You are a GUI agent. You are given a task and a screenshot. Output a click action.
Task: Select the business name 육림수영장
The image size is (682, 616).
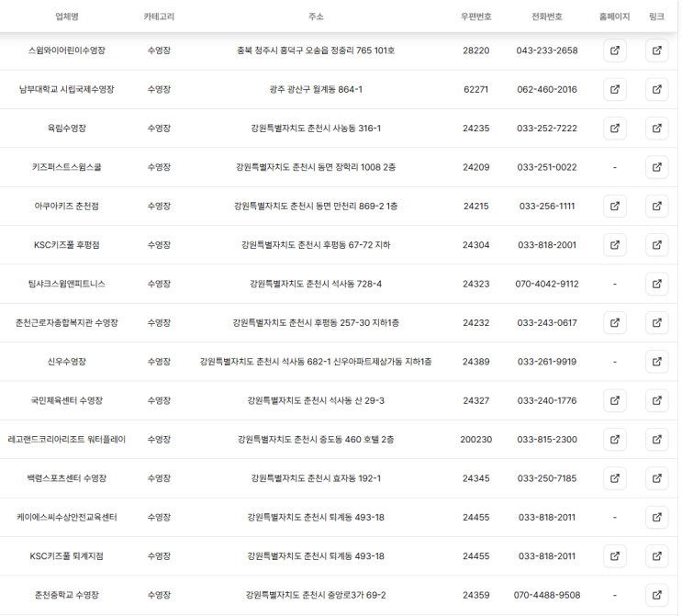[x=66, y=129]
